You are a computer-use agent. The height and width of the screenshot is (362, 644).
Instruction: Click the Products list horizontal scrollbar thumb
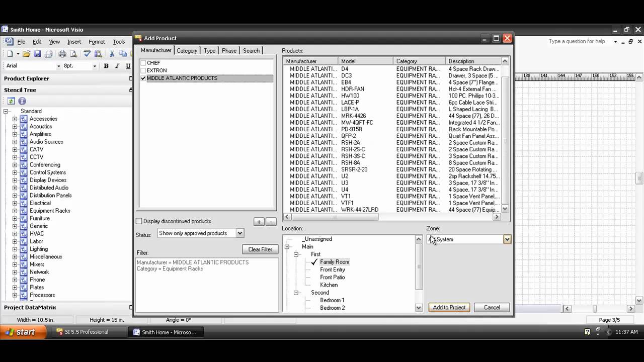(335, 217)
